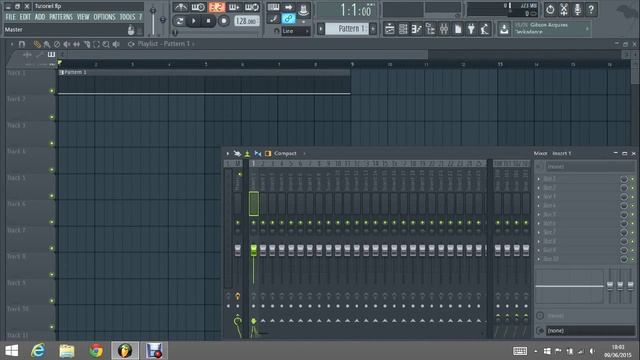Click the one-click audio recording microphone icon

578,9
